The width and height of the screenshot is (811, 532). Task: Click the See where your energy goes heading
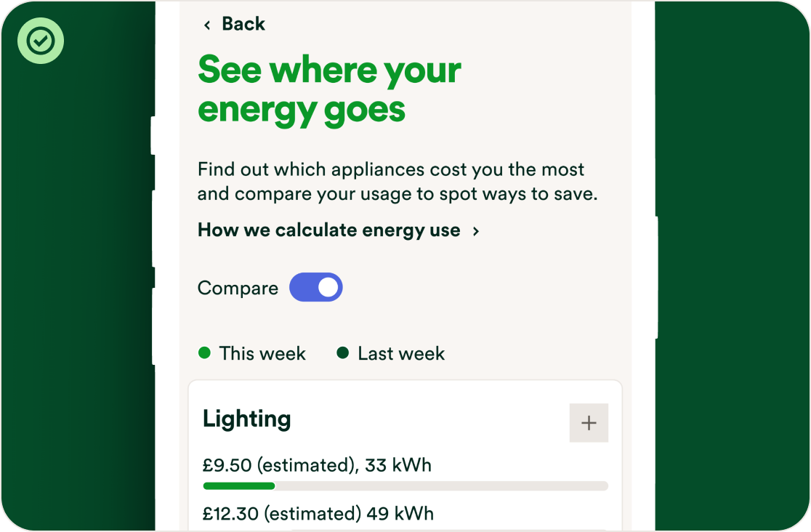[x=329, y=89]
